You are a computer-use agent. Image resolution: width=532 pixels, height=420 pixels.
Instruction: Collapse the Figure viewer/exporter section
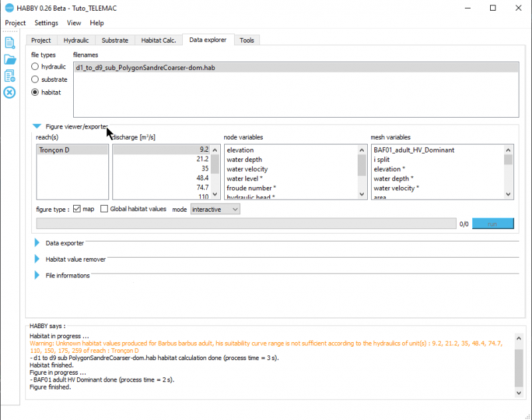(x=37, y=126)
